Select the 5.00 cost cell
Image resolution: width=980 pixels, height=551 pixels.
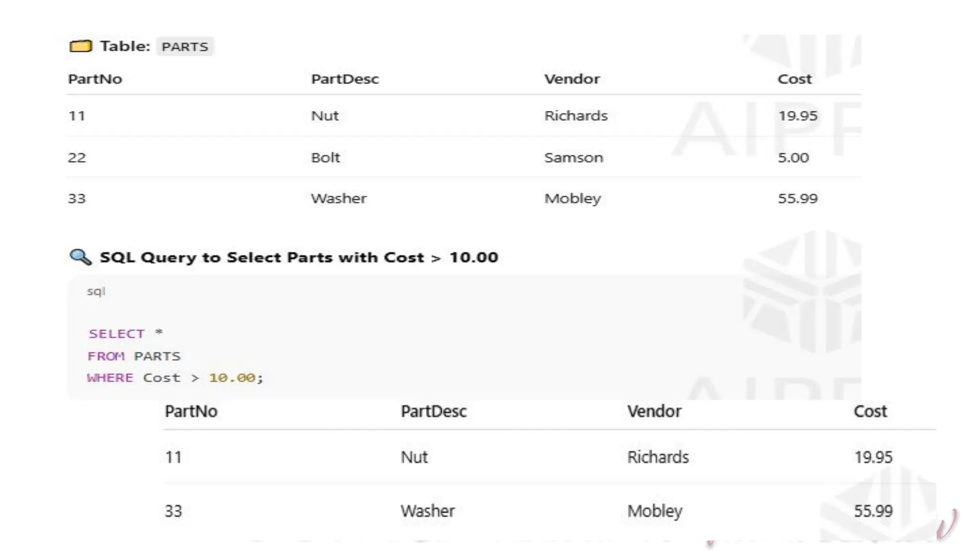[793, 157]
